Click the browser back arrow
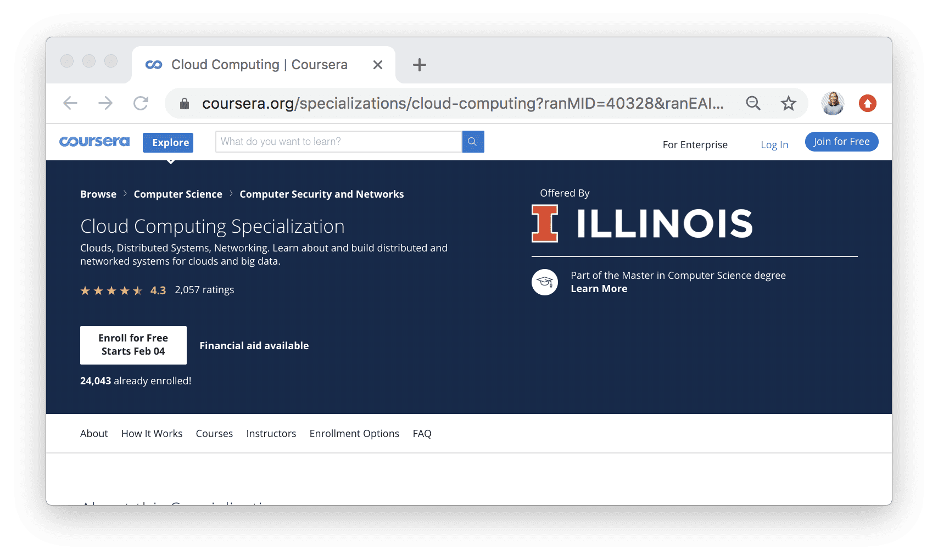The image size is (938, 560). [x=70, y=103]
